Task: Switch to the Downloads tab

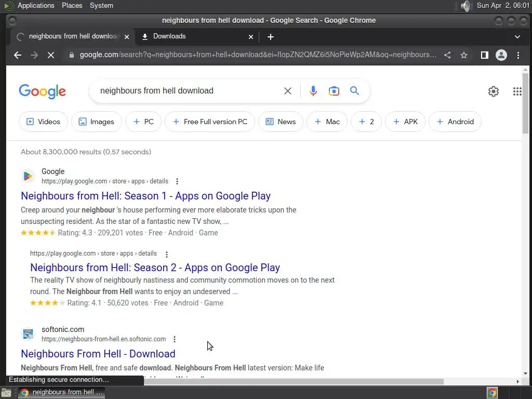Action: [x=197, y=37]
